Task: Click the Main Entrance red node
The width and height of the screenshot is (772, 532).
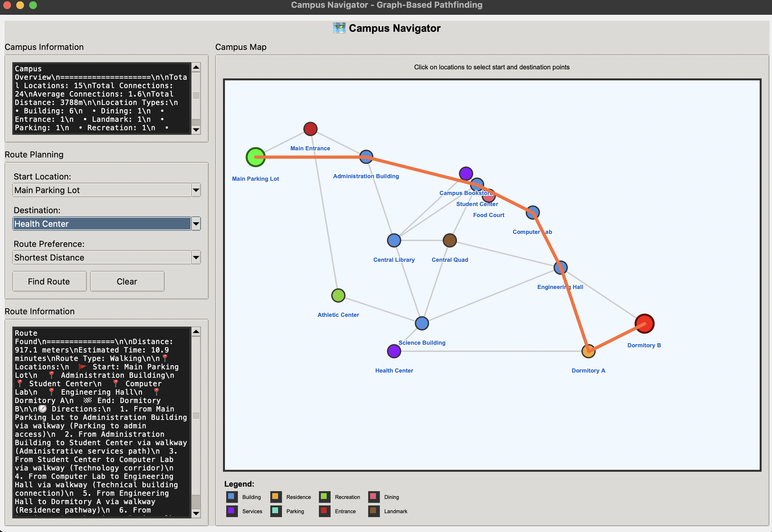Action: pyautogui.click(x=310, y=129)
